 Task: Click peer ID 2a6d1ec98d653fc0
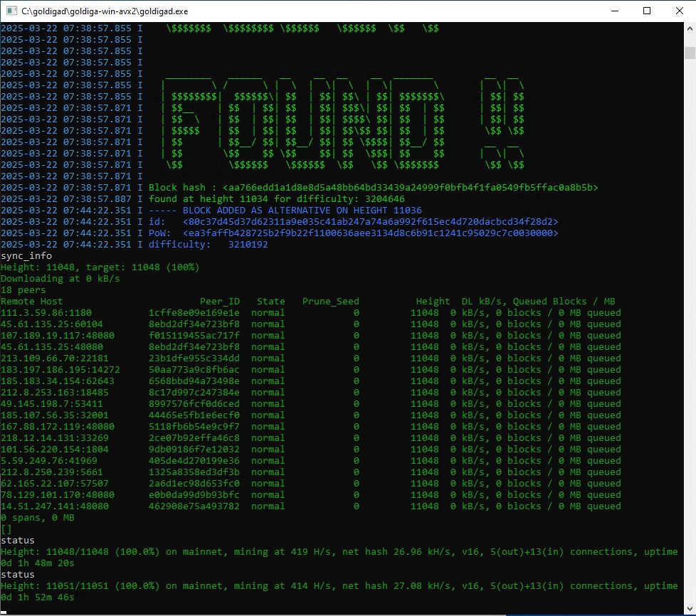pyautogui.click(x=194, y=484)
